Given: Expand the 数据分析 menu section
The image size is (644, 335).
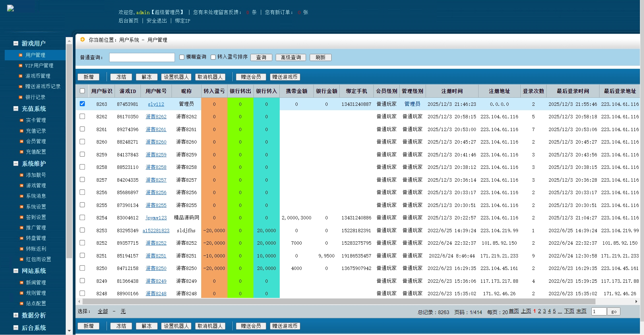Looking at the screenshot, I should [16, 315].
